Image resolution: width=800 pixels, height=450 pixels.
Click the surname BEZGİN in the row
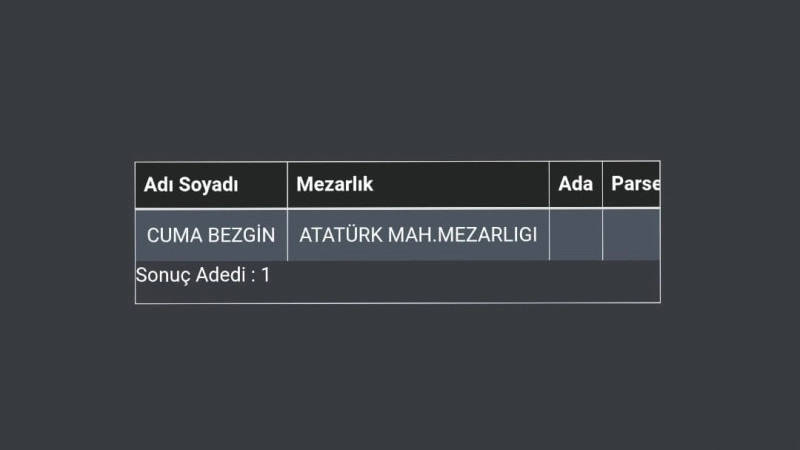(242, 235)
